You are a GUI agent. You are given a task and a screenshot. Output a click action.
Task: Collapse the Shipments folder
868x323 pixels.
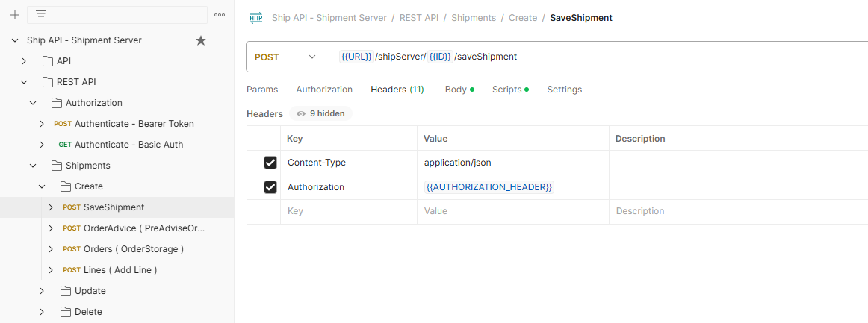coord(33,166)
